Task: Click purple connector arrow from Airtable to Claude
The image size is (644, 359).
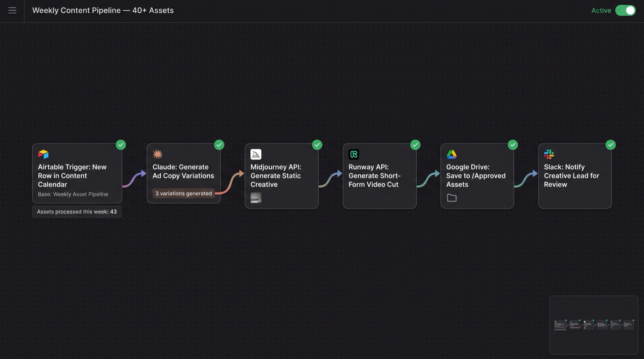Action: point(134,179)
